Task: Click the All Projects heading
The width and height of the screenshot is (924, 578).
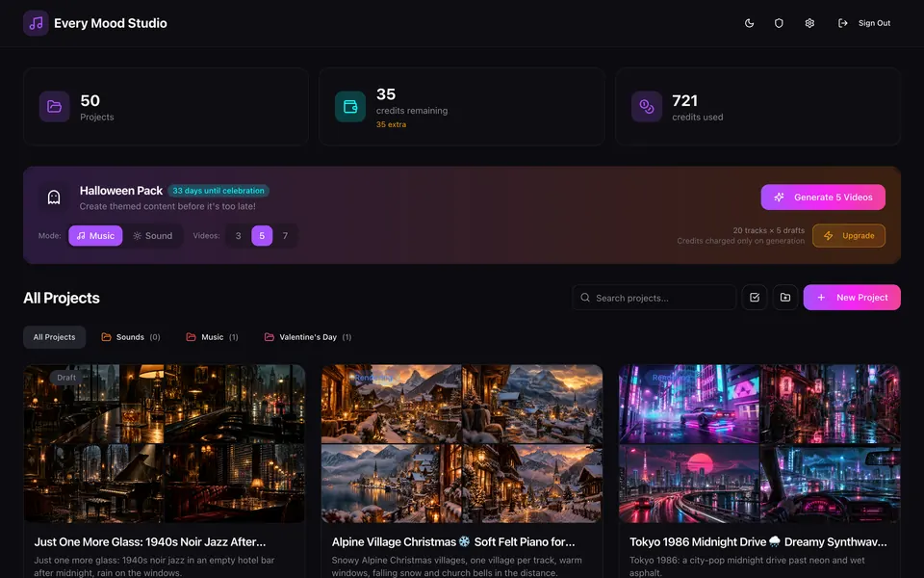Action: tap(62, 298)
